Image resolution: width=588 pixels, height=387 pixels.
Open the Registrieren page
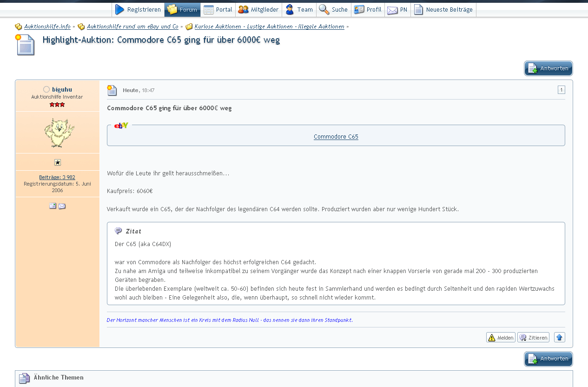click(x=138, y=10)
